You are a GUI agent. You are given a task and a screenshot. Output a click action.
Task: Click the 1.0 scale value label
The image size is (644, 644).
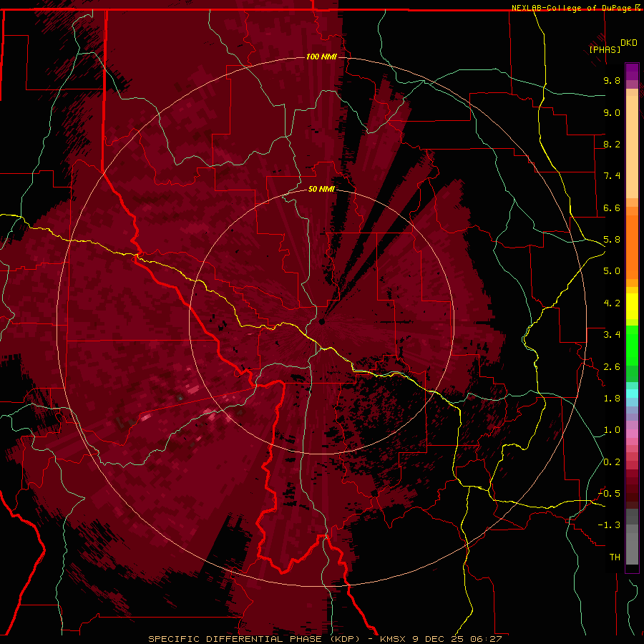click(612, 430)
